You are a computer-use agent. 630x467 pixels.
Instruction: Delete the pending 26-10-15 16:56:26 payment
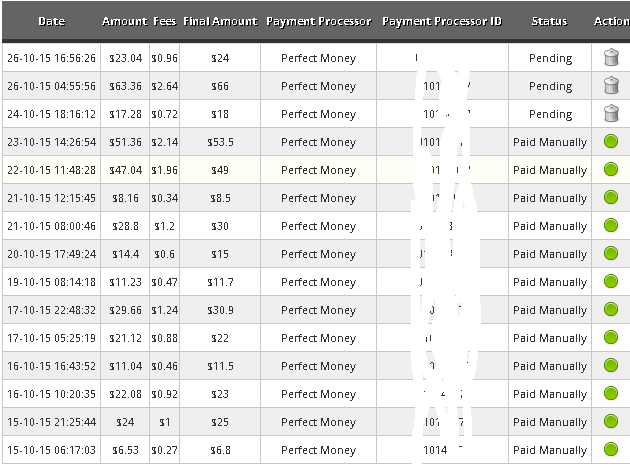(x=611, y=58)
